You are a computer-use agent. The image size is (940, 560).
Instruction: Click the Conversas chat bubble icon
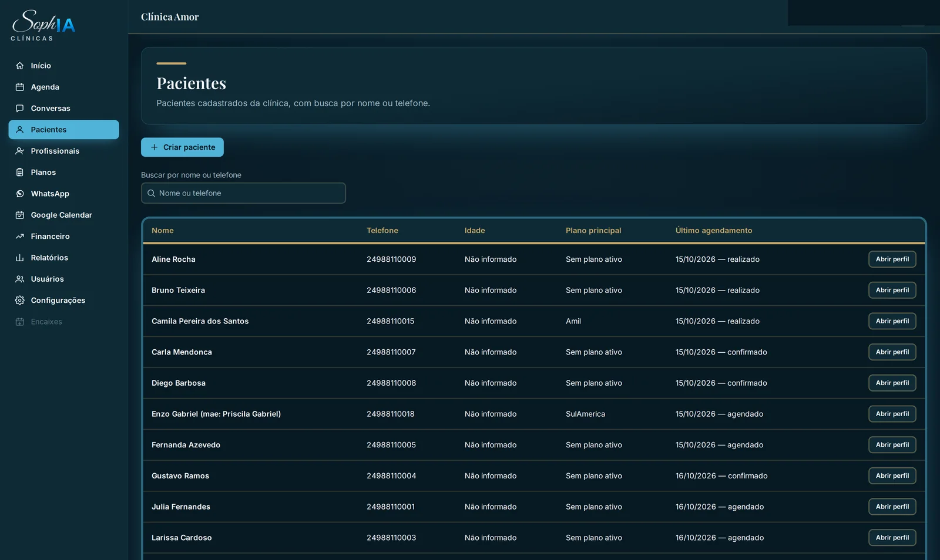click(20, 109)
